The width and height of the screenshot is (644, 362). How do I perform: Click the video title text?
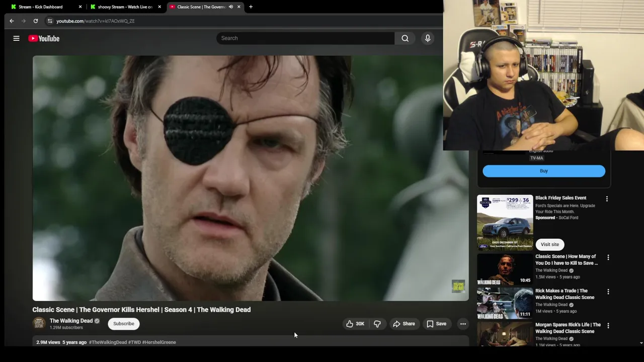point(141,310)
